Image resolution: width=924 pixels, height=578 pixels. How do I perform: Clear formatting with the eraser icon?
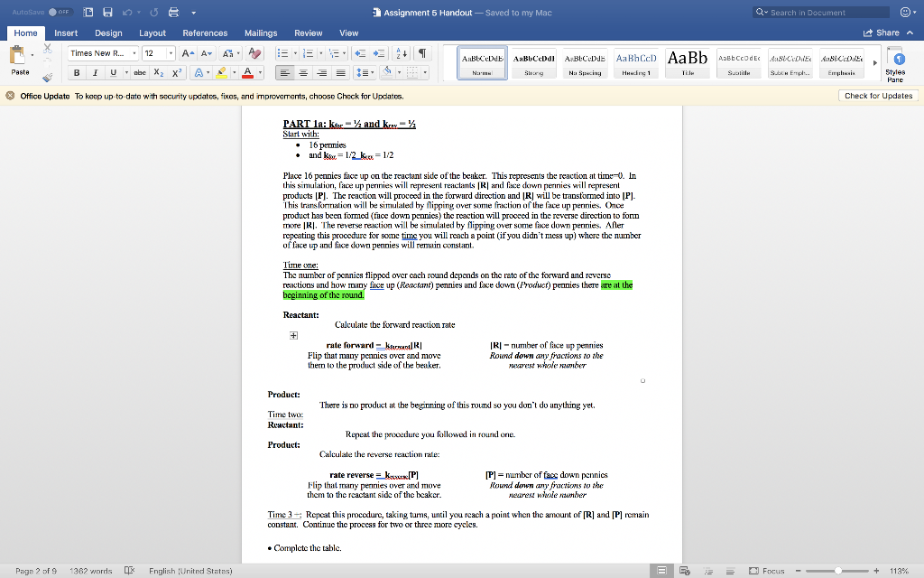tap(255, 53)
